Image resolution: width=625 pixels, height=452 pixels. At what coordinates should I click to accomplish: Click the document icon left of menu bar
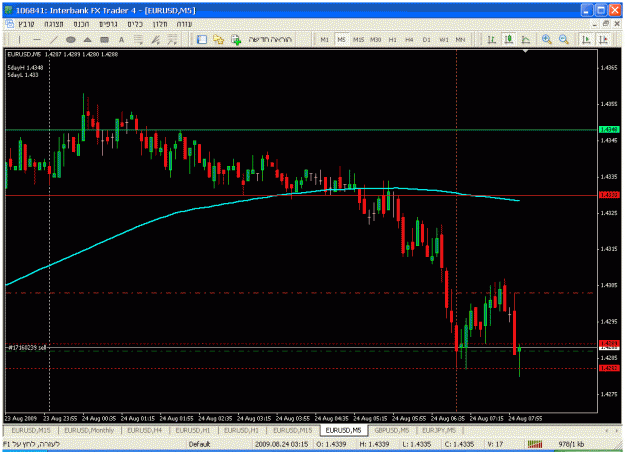(9, 24)
